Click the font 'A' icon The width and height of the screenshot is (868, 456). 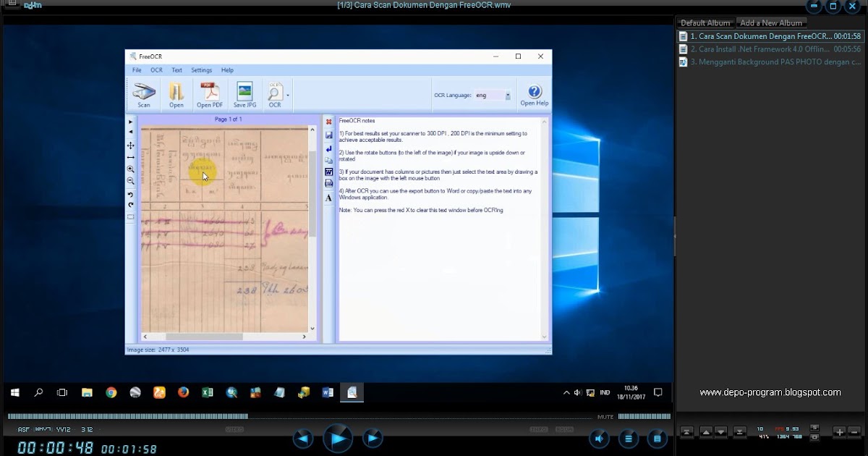(x=328, y=198)
